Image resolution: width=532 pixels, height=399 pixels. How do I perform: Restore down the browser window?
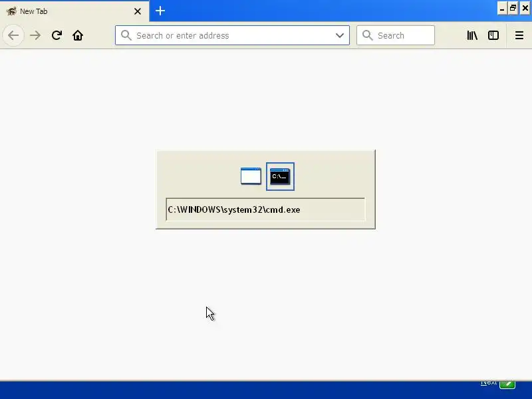pos(513,8)
